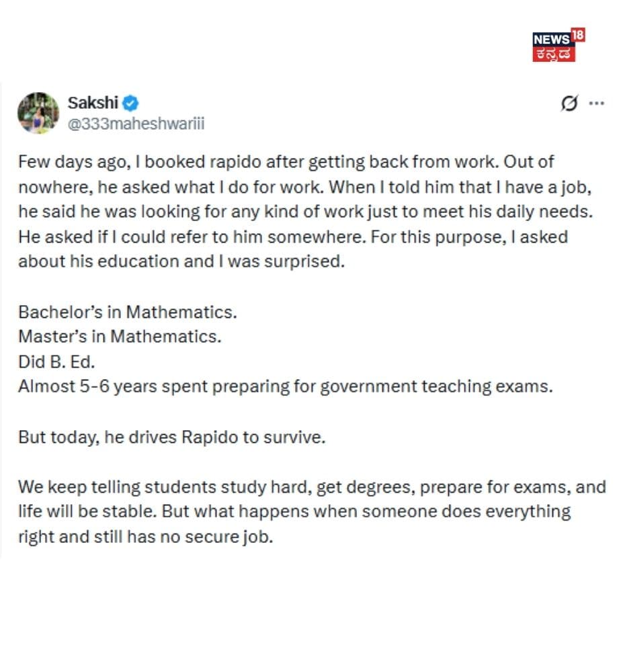Click the red Kannada text in the logo
Image resolution: width=621 pixels, height=672 pixels.
click(x=554, y=54)
